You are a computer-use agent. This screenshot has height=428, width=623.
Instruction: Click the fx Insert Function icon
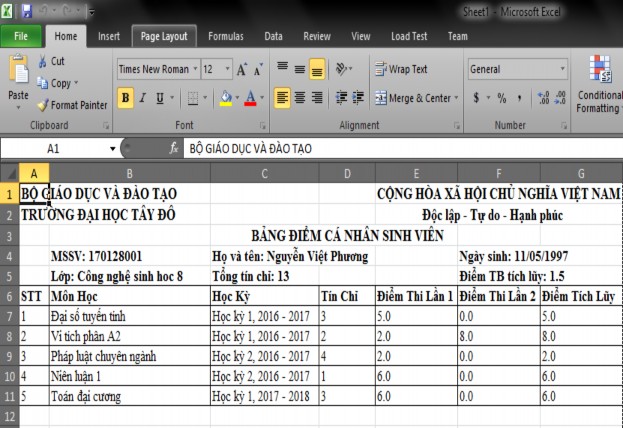coord(174,149)
